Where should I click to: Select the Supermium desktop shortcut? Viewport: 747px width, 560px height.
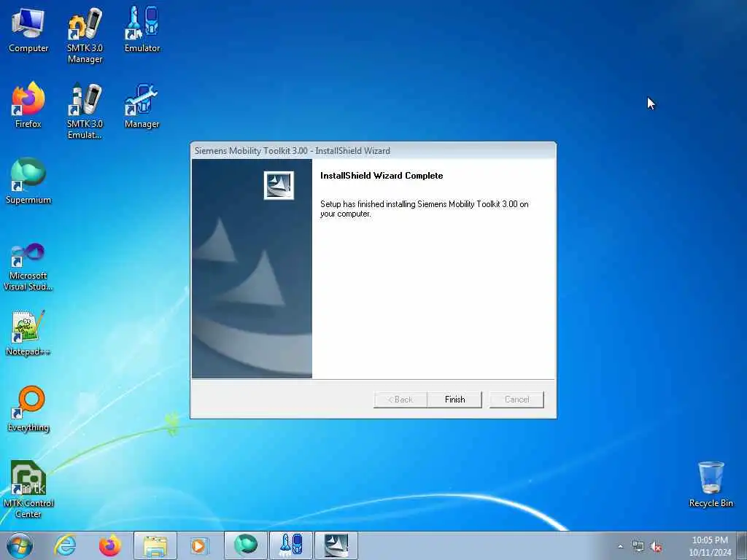28,181
